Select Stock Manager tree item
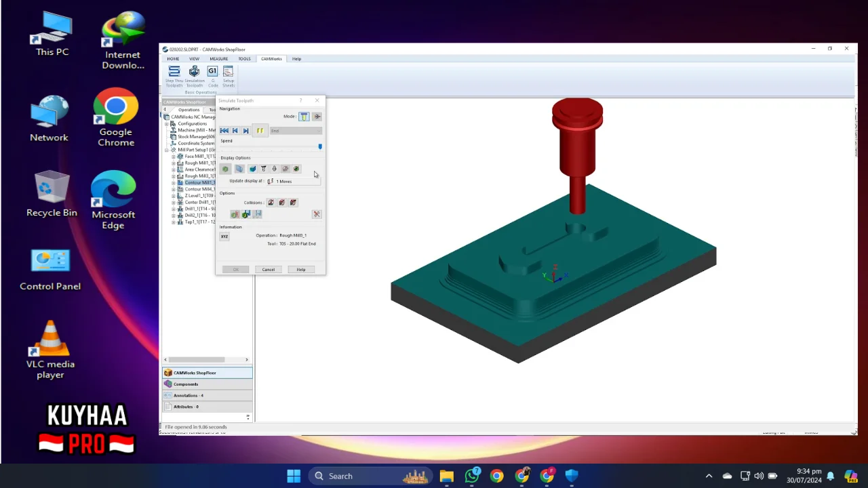This screenshot has height=488, width=868. (196, 137)
